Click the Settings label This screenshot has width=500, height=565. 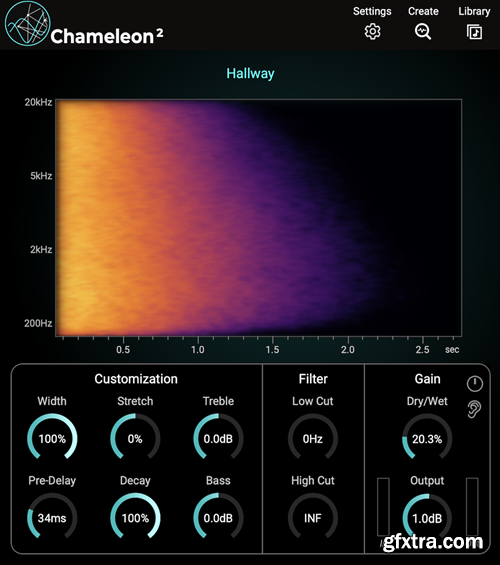click(x=372, y=11)
